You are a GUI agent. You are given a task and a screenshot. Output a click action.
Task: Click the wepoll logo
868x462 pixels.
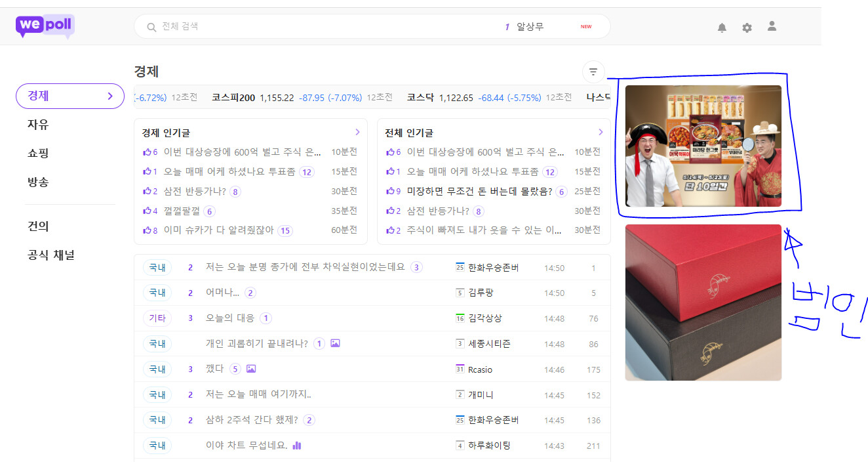45,26
